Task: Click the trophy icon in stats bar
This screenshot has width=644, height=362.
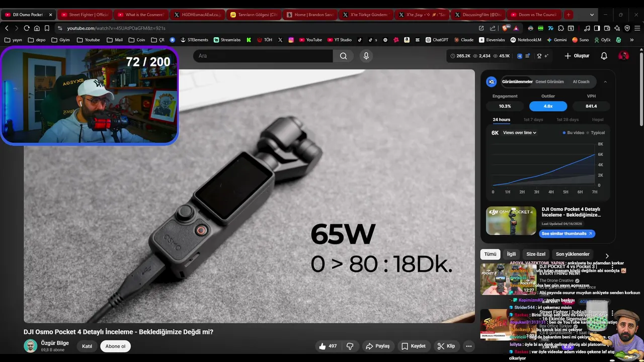Action: [x=539, y=56]
